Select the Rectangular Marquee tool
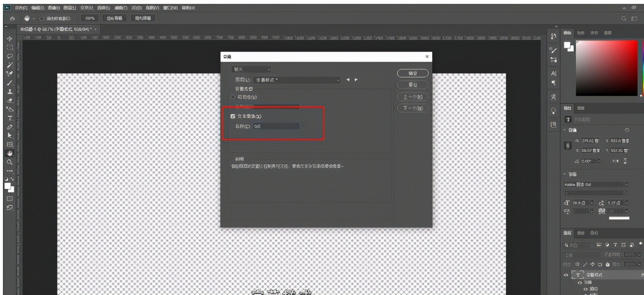The width and height of the screenshot is (644, 295). 9,47
